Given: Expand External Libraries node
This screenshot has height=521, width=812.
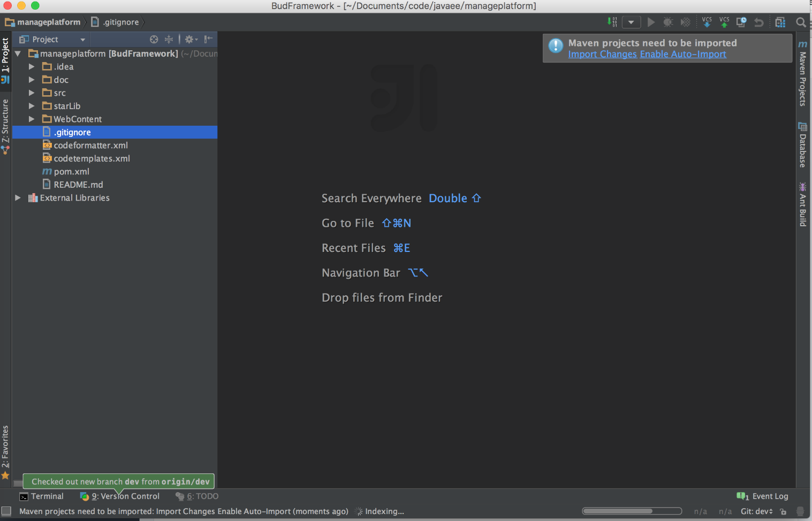Looking at the screenshot, I should 18,197.
